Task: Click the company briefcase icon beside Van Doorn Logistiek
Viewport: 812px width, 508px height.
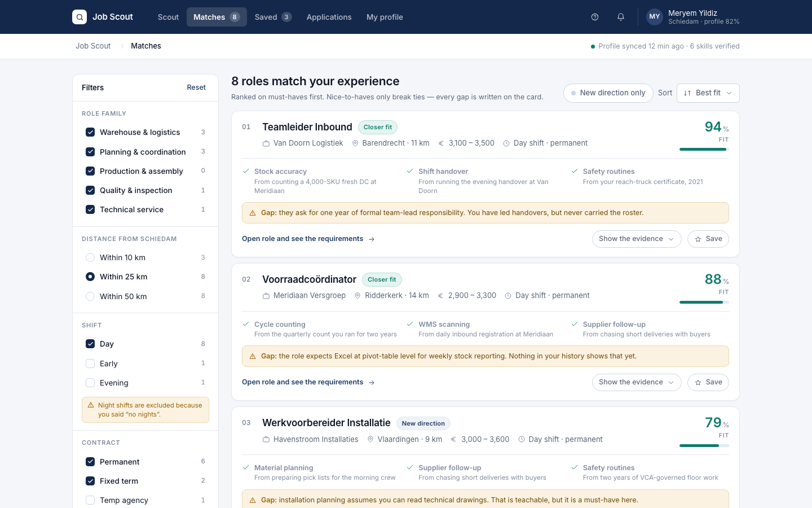Action: click(x=266, y=143)
